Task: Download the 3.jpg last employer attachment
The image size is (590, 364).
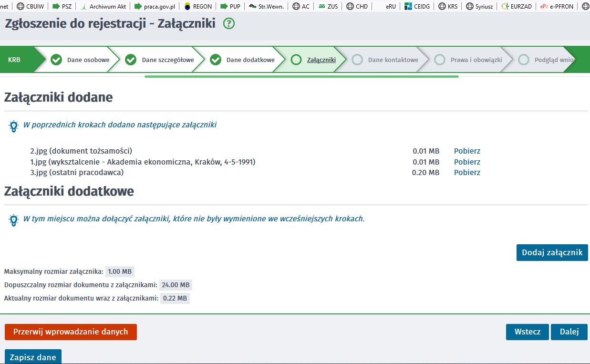Action: point(467,172)
